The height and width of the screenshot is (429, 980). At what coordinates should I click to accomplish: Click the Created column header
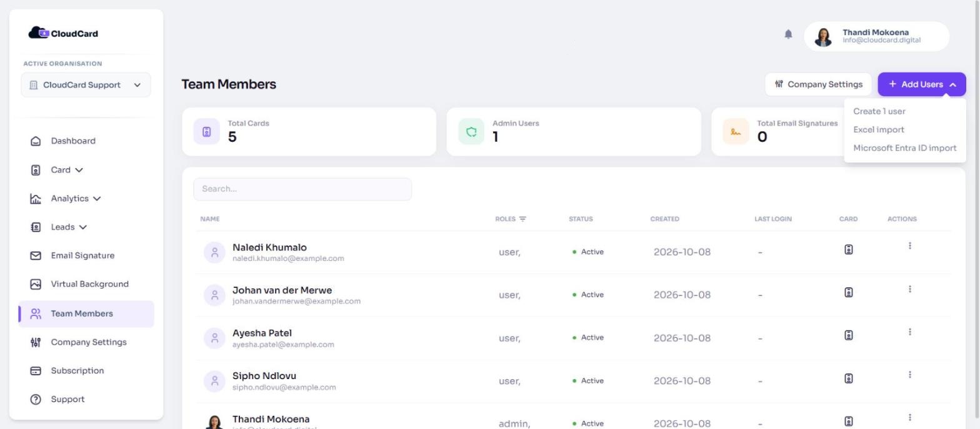coord(664,219)
